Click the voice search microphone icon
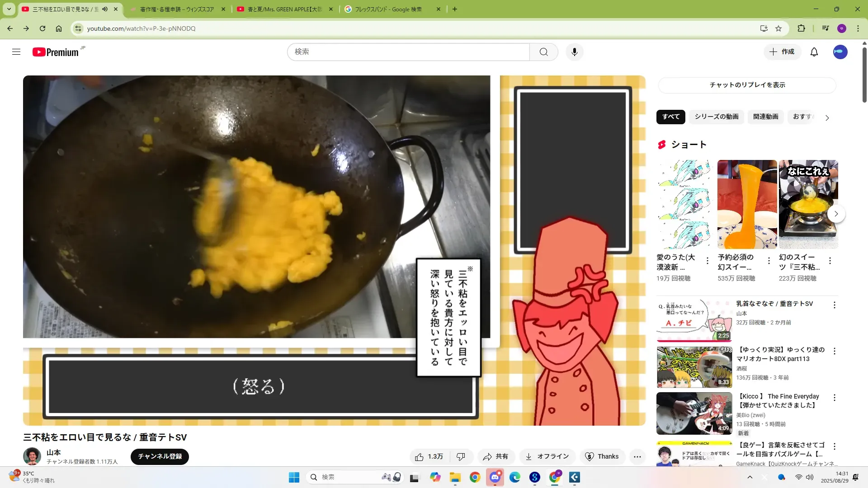868x488 pixels. coord(574,52)
